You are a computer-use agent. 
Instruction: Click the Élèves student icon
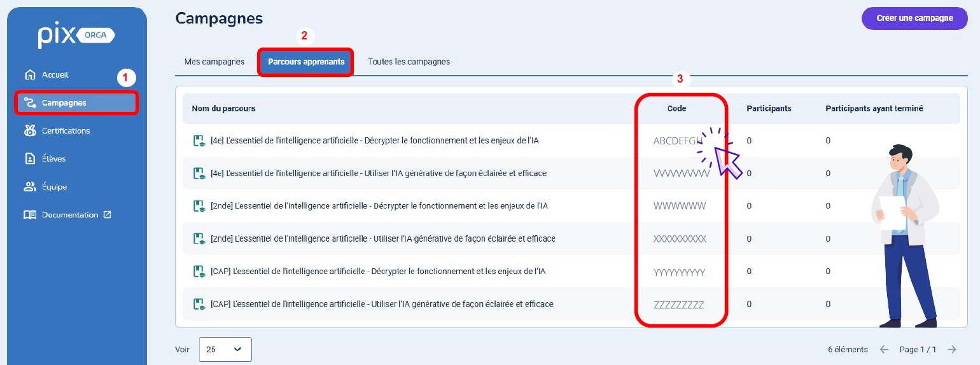tap(29, 159)
